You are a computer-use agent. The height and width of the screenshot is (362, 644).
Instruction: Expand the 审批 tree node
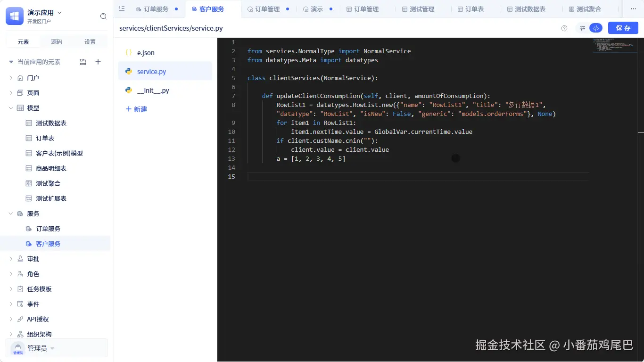tap(11, 259)
